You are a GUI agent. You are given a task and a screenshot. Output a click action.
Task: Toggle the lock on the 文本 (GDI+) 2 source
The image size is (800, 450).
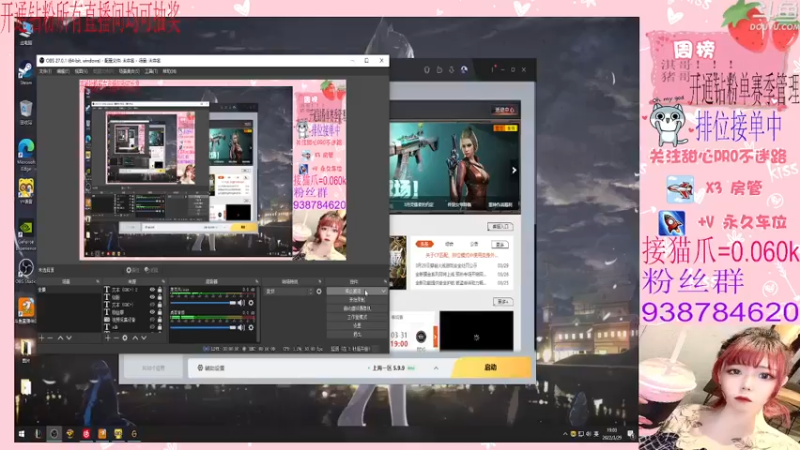click(160, 289)
